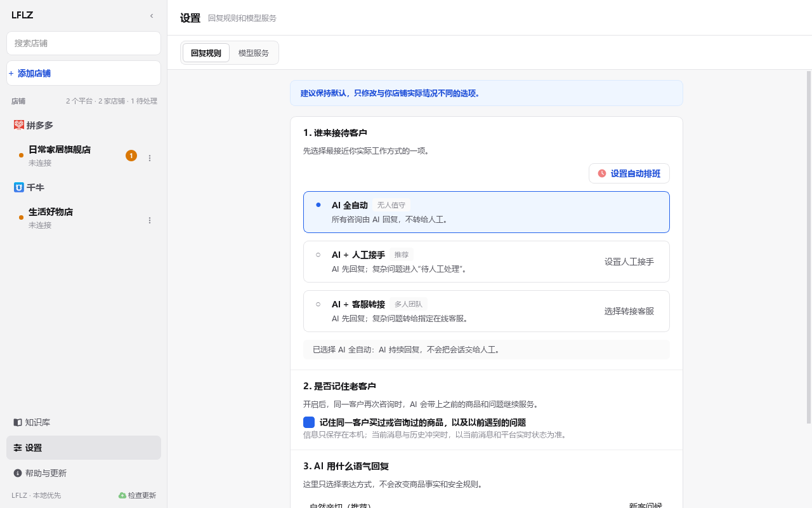Click the heading '1. 谁来接待客户'
812x508 pixels.
tap(335, 133)
